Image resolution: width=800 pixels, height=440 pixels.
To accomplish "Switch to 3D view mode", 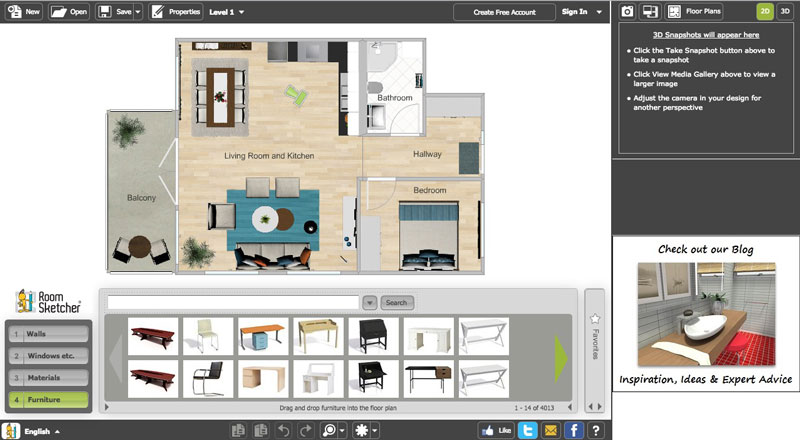I will coord(785,12).
